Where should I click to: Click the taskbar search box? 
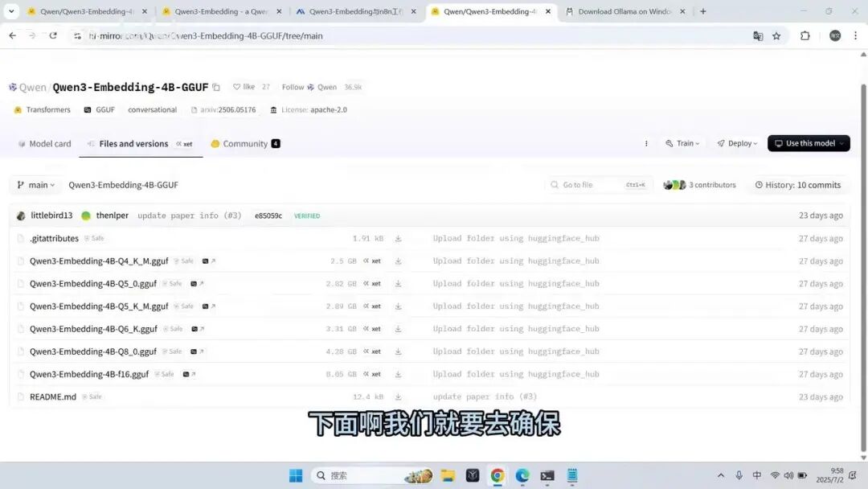(x=372, y=475)
